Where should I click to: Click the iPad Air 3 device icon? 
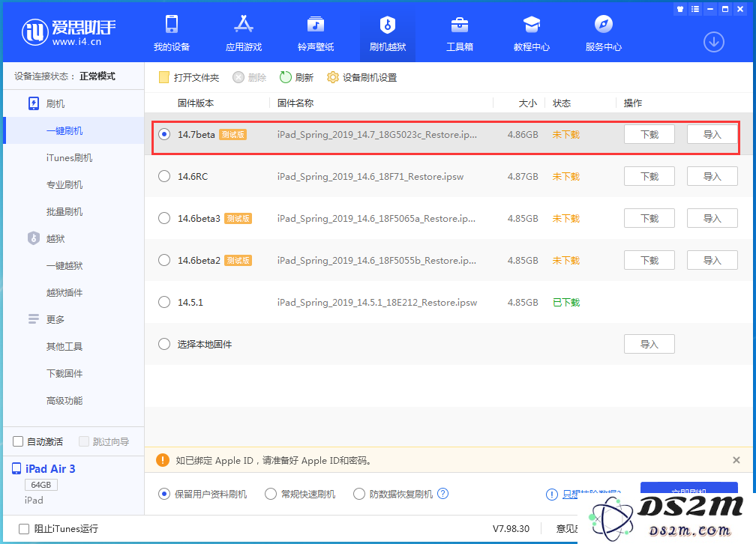[16, 468]
